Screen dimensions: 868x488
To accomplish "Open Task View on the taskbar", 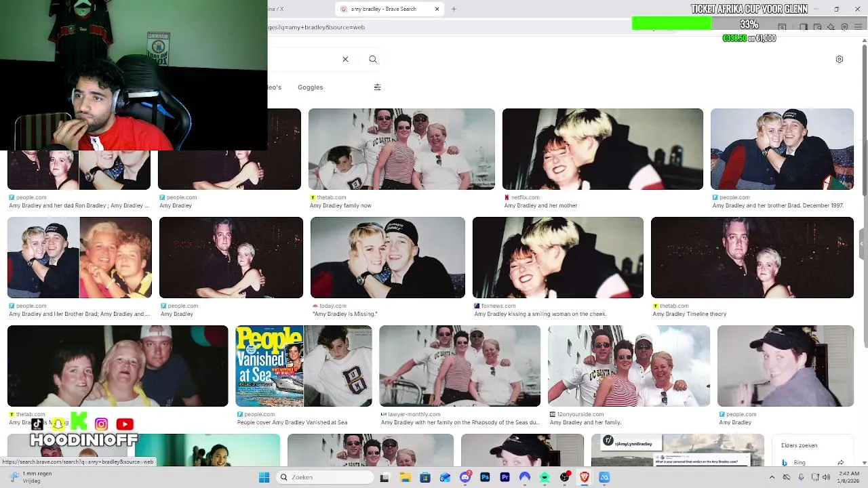I will (384, 477).
